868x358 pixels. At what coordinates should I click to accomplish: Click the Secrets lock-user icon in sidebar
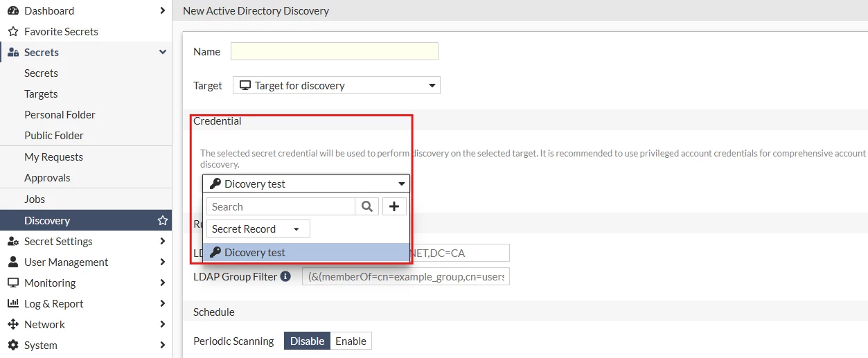point(13,52)
